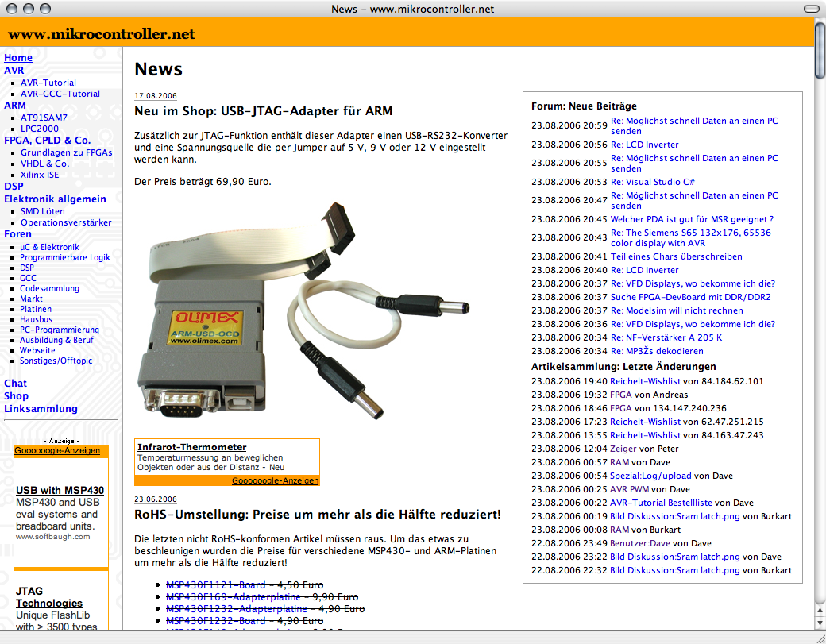Open Spezial:Log/upload entry

pyautogui.click(x=650, y=476)
